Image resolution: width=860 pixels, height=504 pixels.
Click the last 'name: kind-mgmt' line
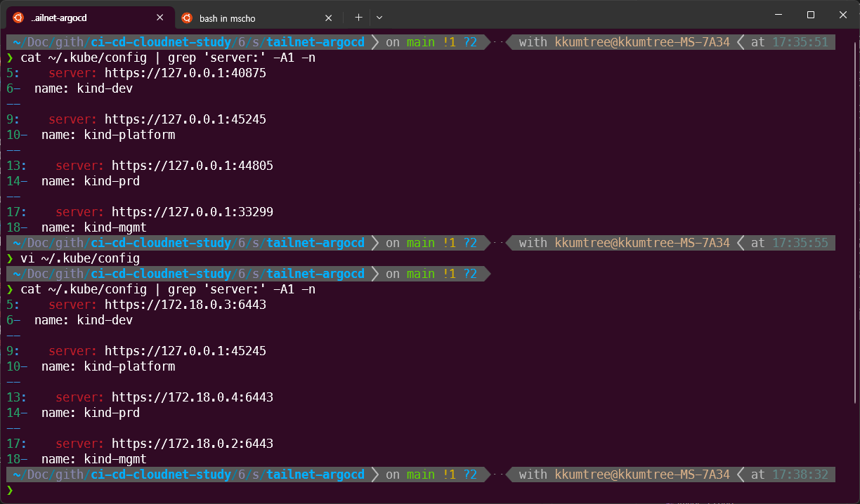click(x=94, y=459)
